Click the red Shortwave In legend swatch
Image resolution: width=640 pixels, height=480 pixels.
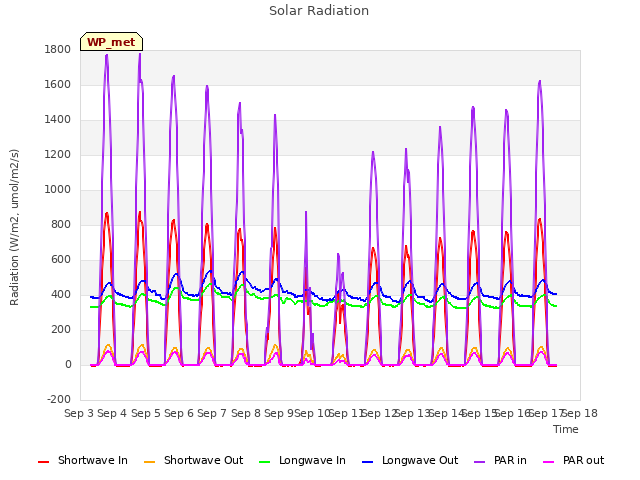point(43,462)
